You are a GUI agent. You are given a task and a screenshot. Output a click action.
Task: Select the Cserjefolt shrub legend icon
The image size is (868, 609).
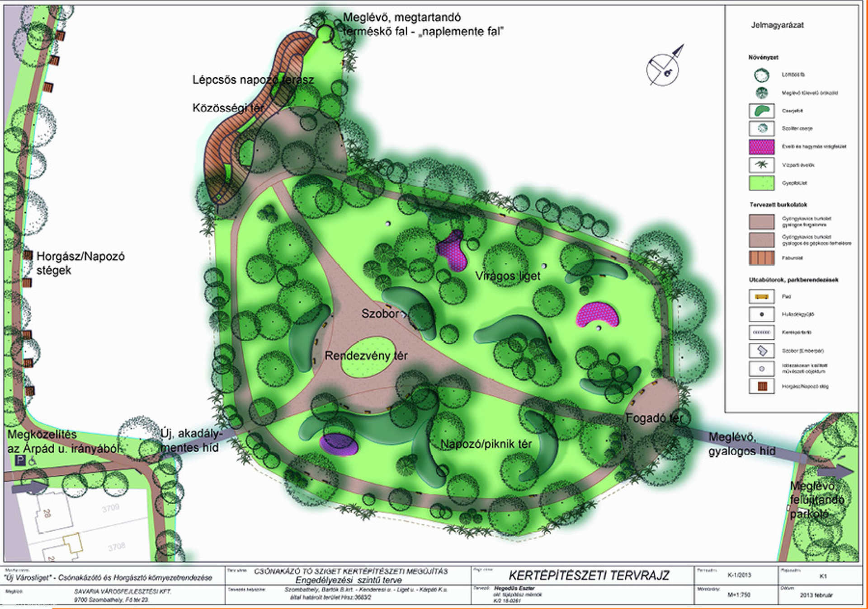point(762,111)
